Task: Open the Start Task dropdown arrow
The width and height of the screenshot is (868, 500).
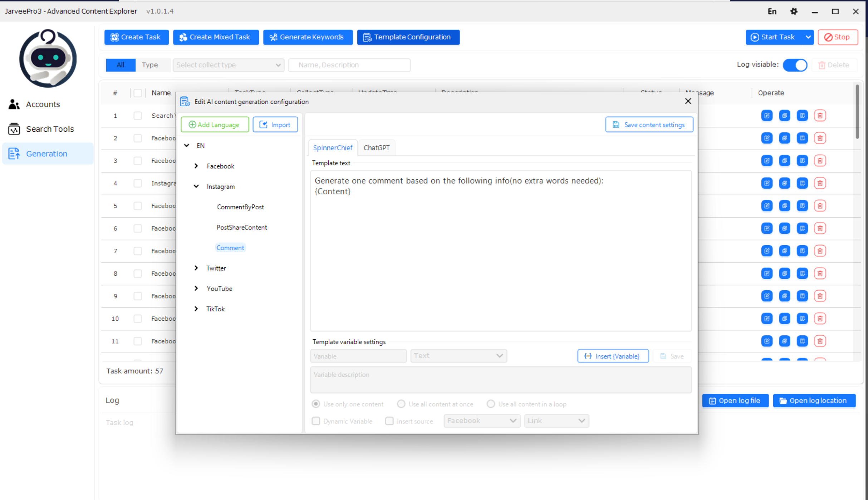Action: pos(808,37)
